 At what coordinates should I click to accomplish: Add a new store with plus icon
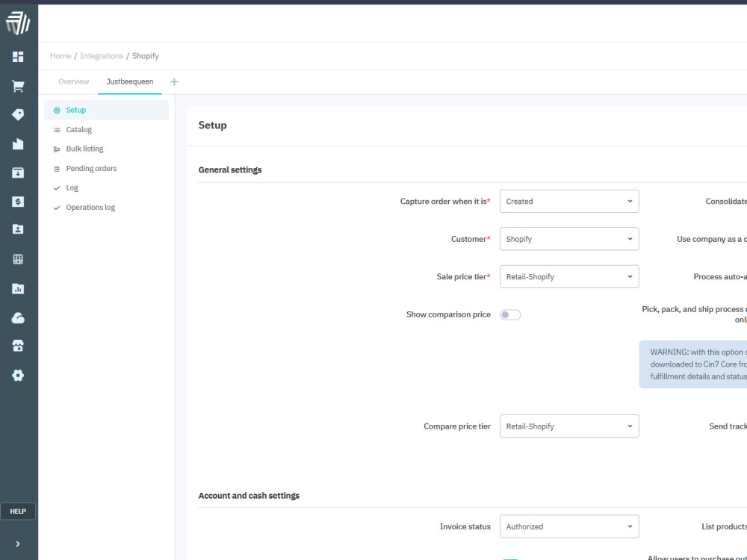pyautogui.click(x=174, y=82)
